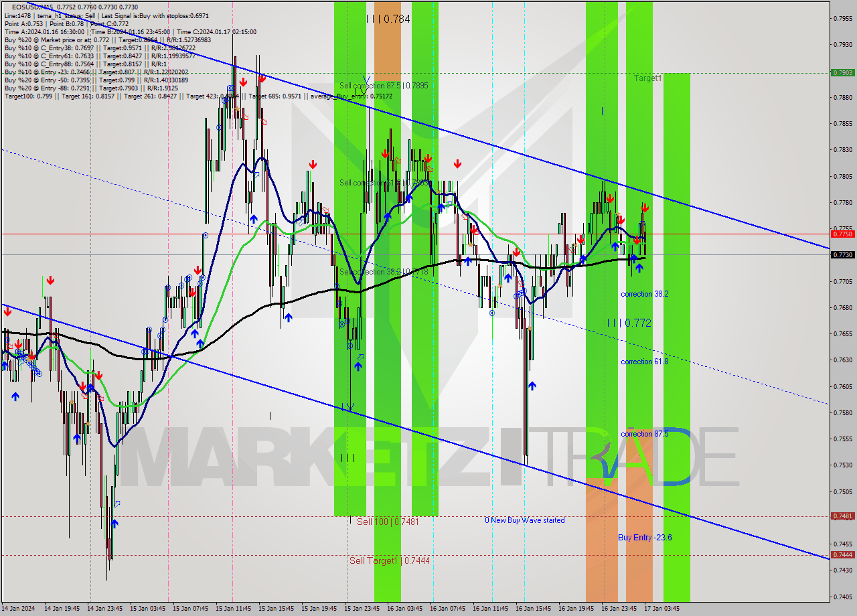Click the 0.7555 price axis label
The width and height of the screenshot is (857, 616).
click(x=842, y=439)
